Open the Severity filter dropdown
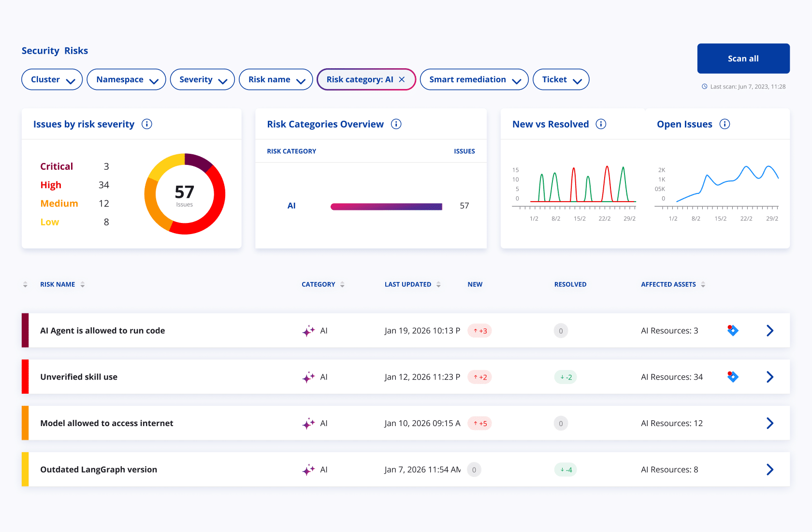This screenshot has height=532, width=812. (203, 79)
